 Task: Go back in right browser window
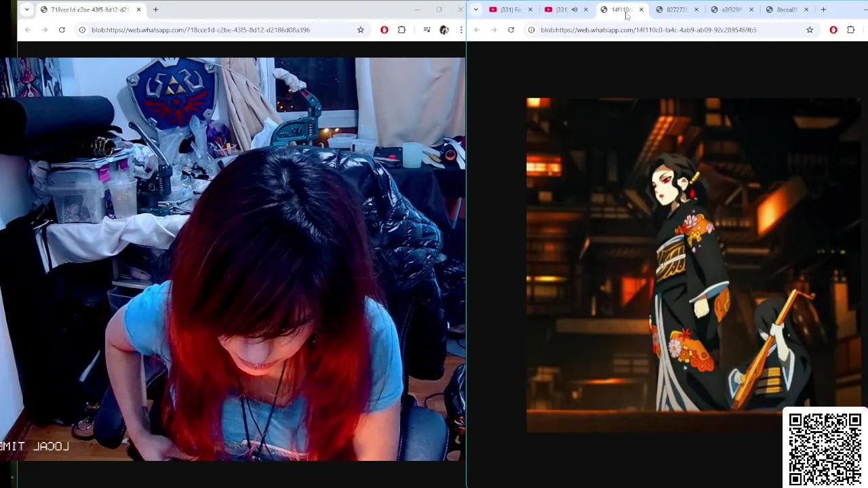(x=477, y=30)
